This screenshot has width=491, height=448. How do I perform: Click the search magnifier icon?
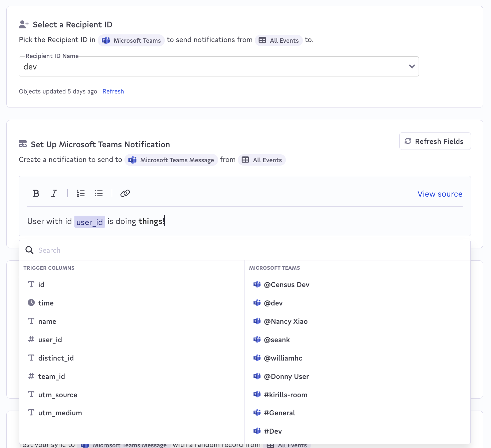(30, 250)
